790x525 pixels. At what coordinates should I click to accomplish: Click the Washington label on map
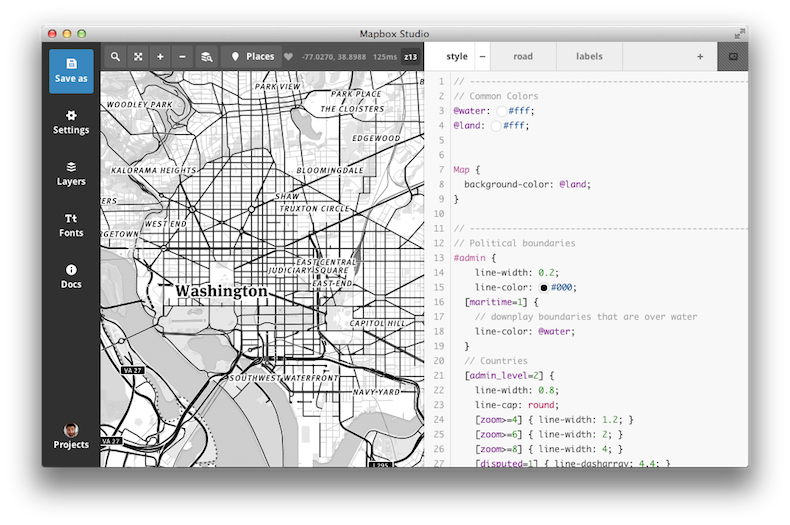coord(221,291)
